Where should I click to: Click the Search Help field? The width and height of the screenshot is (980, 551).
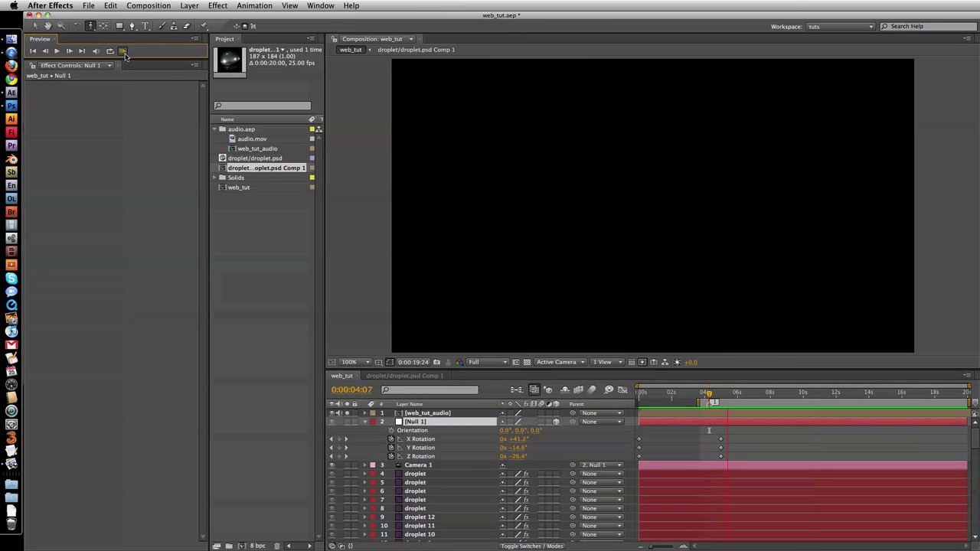point(928,26)
